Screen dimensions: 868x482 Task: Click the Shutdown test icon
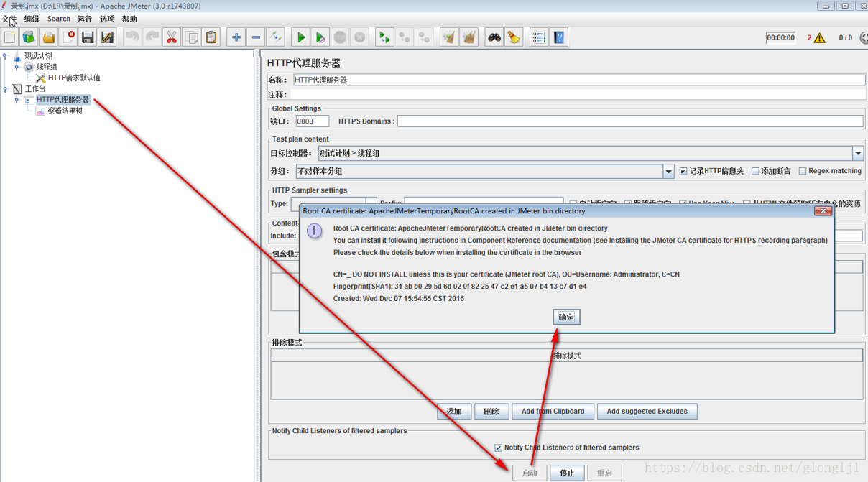[359, 37]
